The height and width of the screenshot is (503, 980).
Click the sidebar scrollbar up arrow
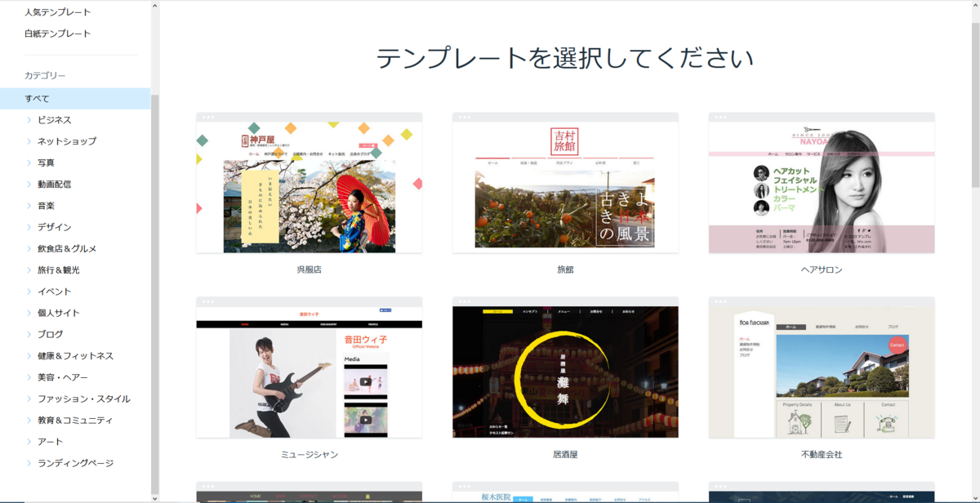[x=155, y=5]
